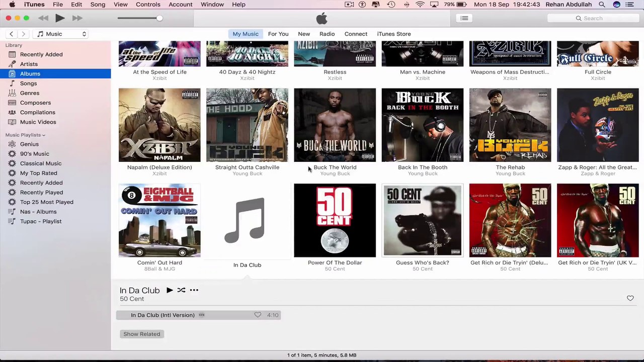Select Compilations in the sidebar
The width and height of the screenshot is (644, 362).
pyautogui.click(x=55, y=112)
